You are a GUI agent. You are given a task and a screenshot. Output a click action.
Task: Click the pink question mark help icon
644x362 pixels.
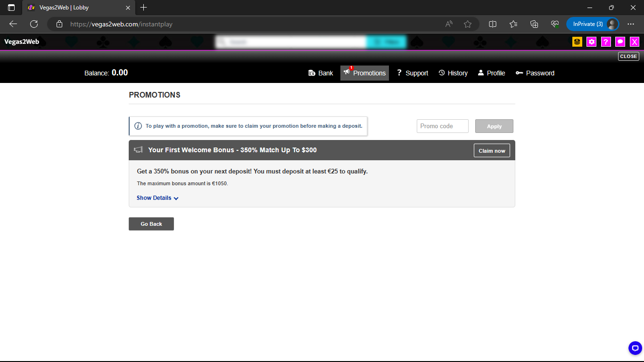click(x=605, y=41)
